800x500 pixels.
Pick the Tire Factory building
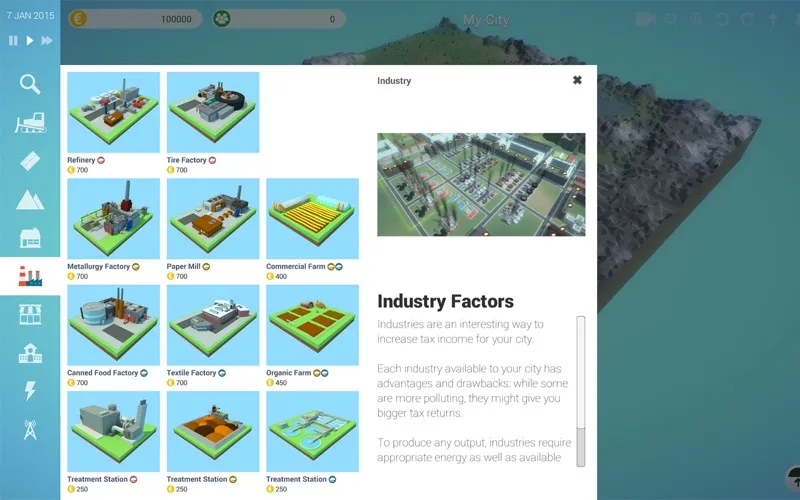coord(213,112)
